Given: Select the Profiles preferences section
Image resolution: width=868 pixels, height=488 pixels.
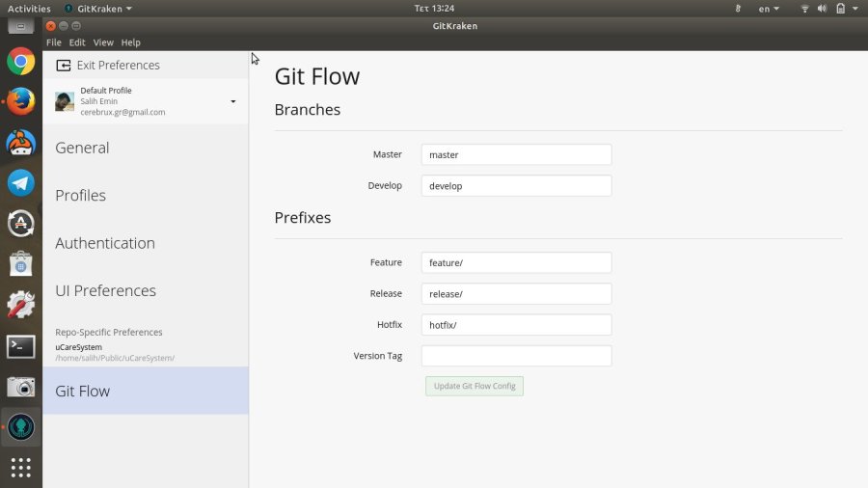Looking at the screenshot, I should (x=146, y=196).
